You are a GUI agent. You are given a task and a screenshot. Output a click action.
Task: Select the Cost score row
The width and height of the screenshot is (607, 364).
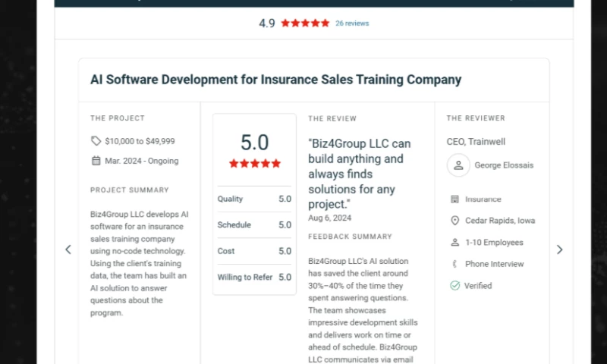(x=254, y=251)
